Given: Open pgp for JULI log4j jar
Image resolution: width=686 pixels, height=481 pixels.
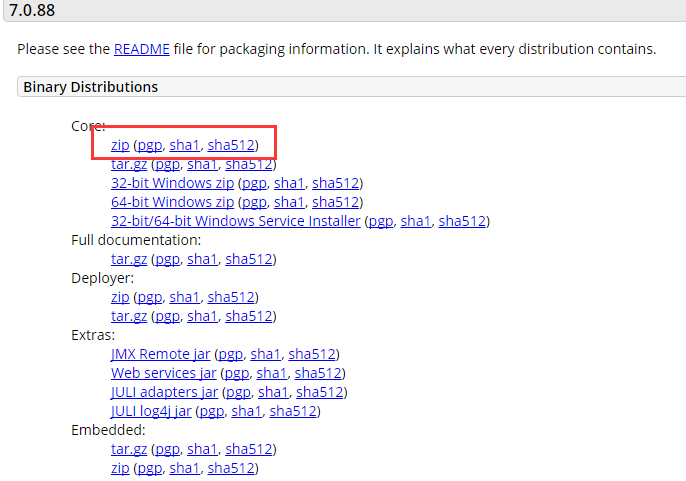Looking at the screenshot, I should pyautogui.click(x=212, y=411).
